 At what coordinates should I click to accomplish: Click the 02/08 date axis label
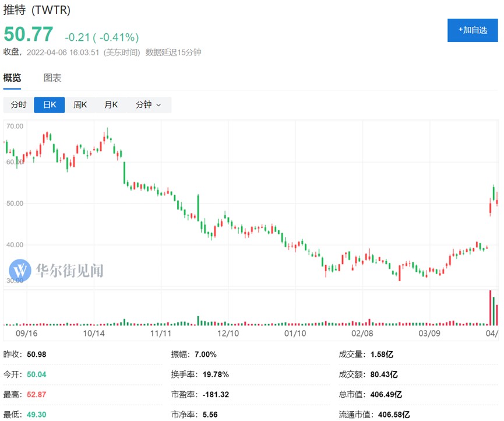pos(362,334)
